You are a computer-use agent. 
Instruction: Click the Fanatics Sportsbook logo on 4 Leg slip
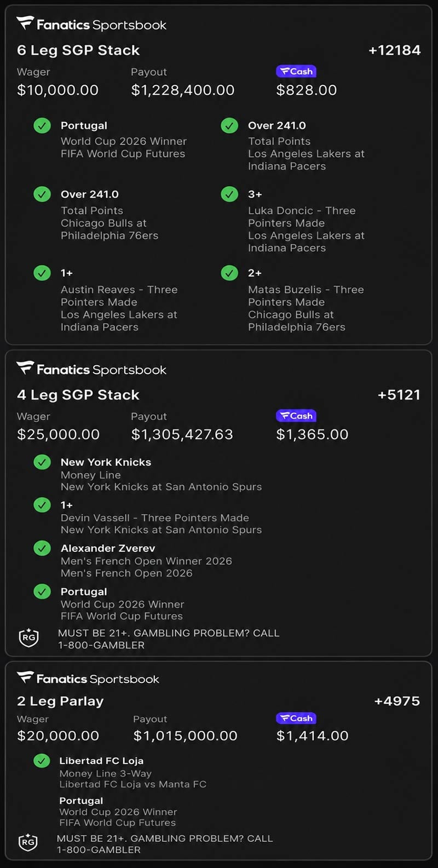(91, 369)
